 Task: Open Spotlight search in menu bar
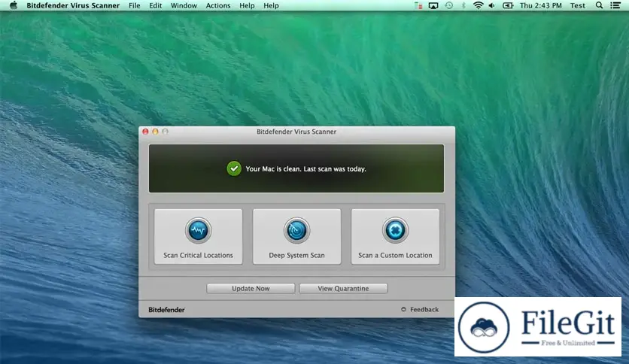click(x=599, y=5)
